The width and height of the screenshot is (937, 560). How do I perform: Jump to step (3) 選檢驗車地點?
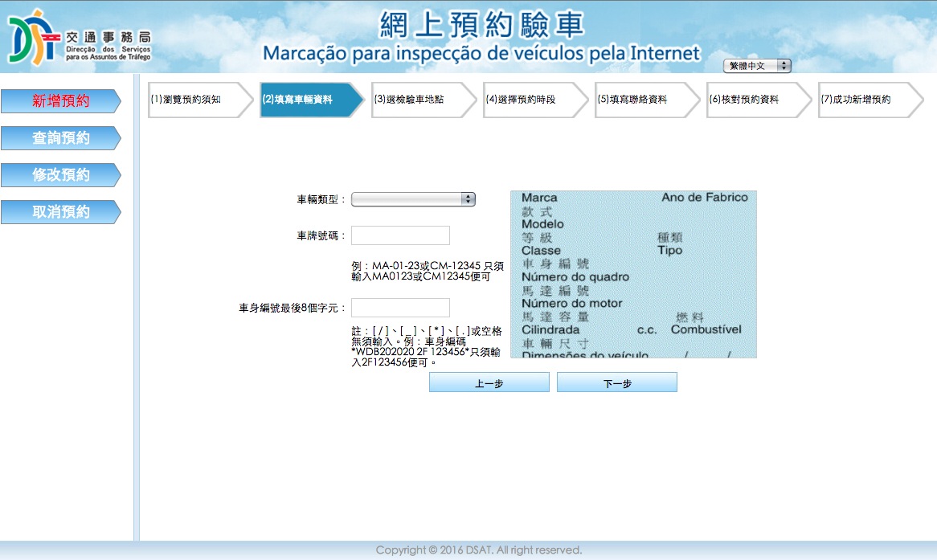coord(416,100)
